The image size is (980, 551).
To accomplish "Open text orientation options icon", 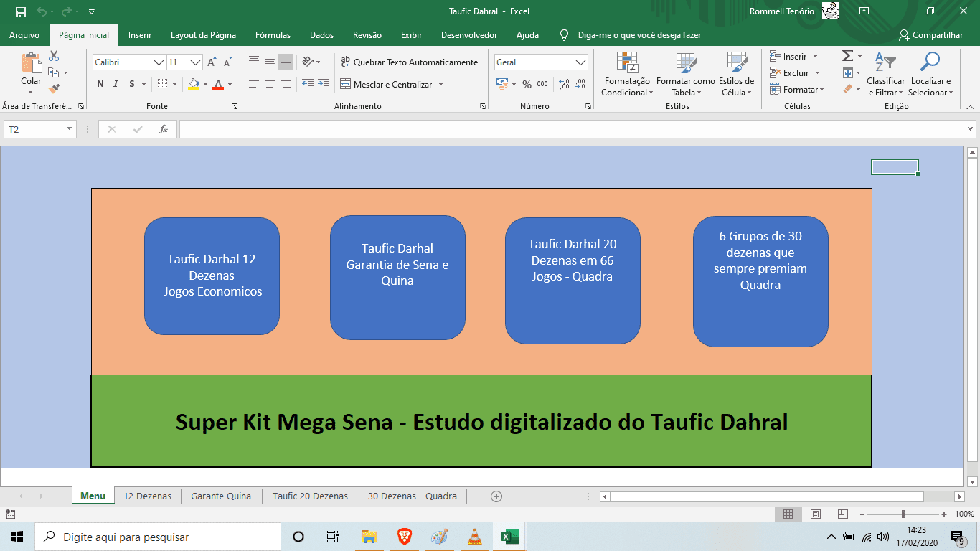I will click(x=308, y=62).
